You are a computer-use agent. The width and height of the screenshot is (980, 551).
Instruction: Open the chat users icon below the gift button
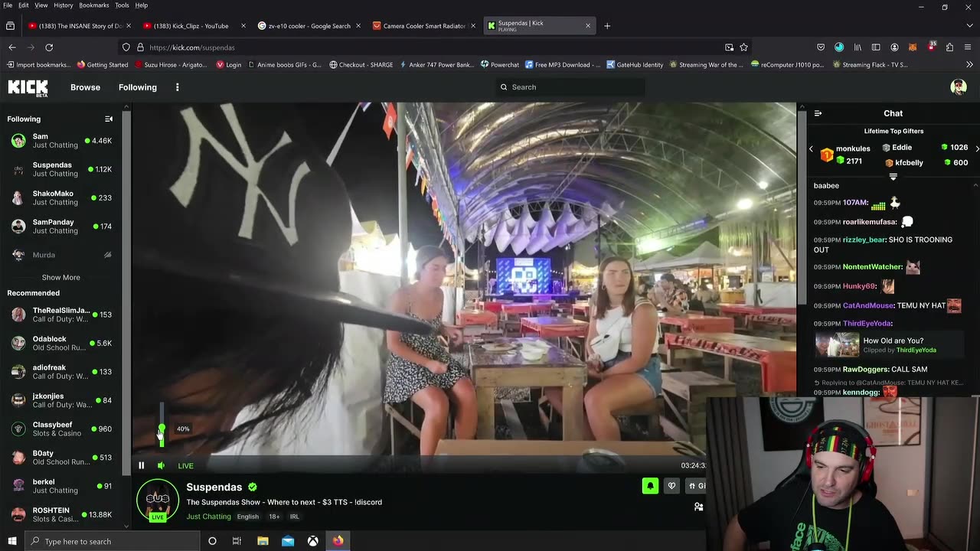pyautogui.click(x=698, y=507)
